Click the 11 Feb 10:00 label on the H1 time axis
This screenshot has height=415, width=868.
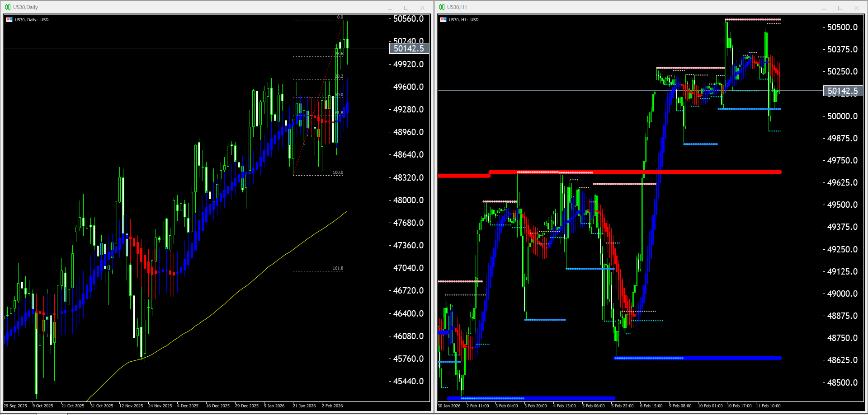(x=768, y=406)
